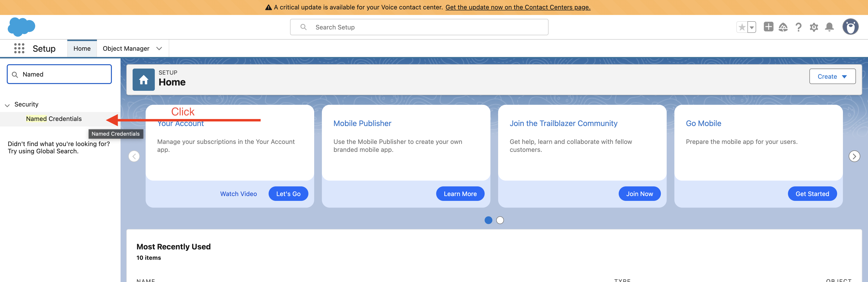Click the warning triangle in banner
This screenshot has height=282, width=868.
[268, 7]
